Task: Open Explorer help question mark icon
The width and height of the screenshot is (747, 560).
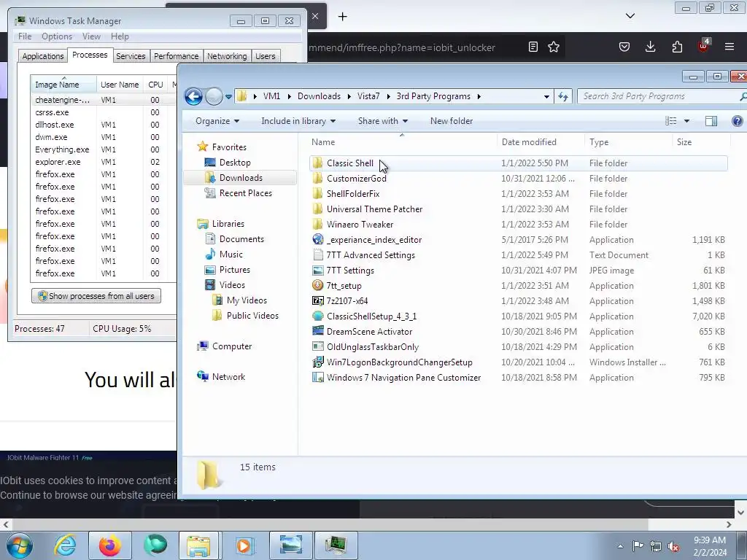Action: tap(737, 121)
